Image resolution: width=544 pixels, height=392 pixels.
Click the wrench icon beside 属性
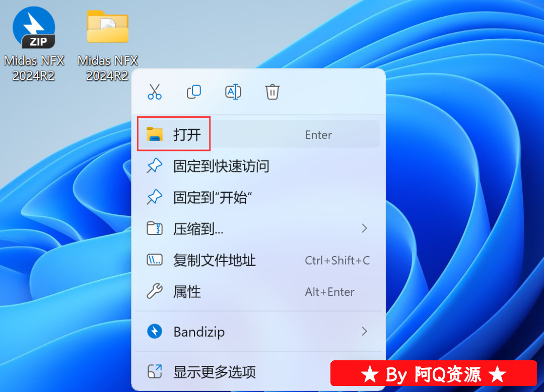(155, 291)
